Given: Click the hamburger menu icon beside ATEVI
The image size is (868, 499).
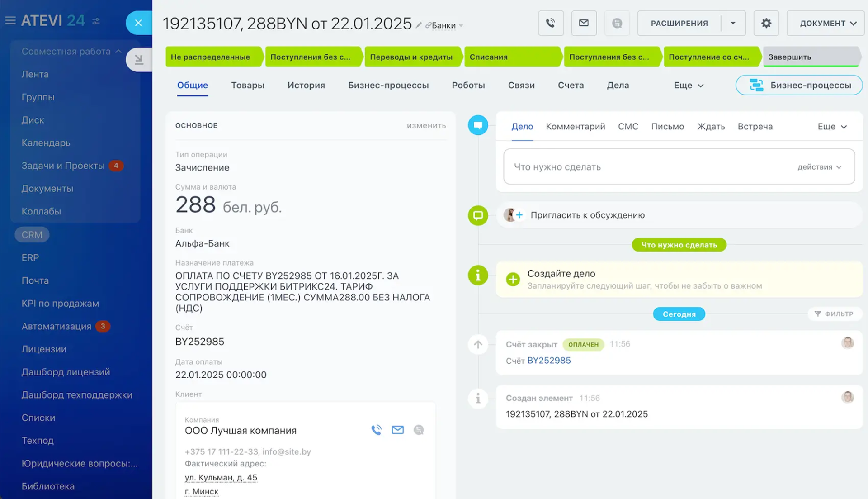Looking at the screenshot, I should point(10,21).
